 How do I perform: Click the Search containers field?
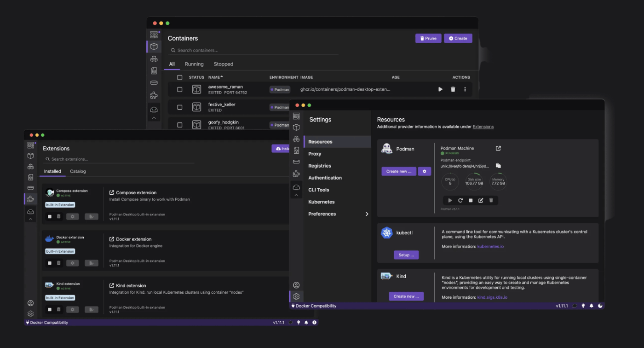point(253,50)
